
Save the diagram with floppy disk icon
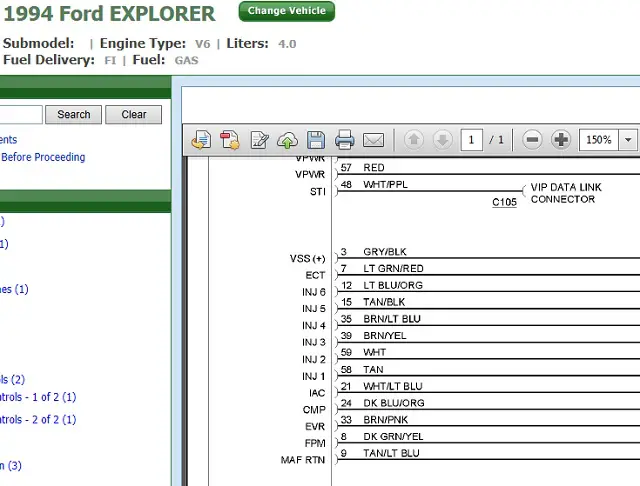(316, 140)
